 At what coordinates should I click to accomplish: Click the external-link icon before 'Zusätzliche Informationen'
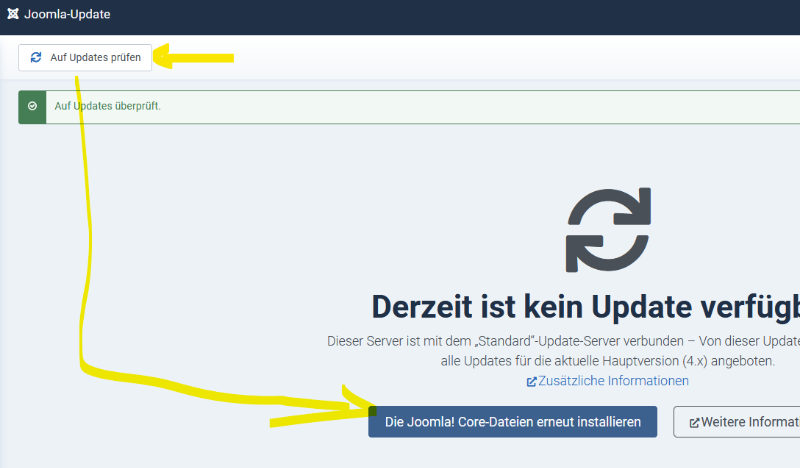(x=531, y=382)
